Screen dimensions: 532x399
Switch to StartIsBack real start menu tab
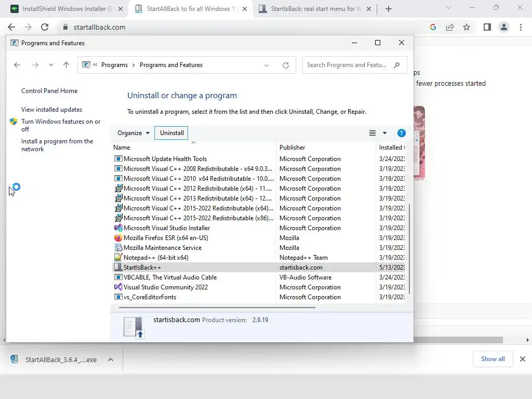point(315,9)
